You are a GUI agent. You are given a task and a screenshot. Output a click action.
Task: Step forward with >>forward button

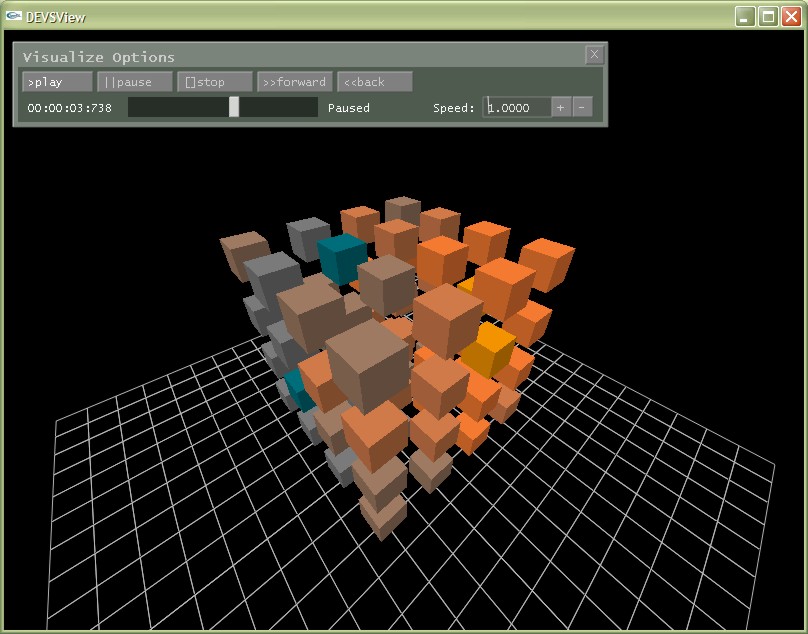[294, 82]
